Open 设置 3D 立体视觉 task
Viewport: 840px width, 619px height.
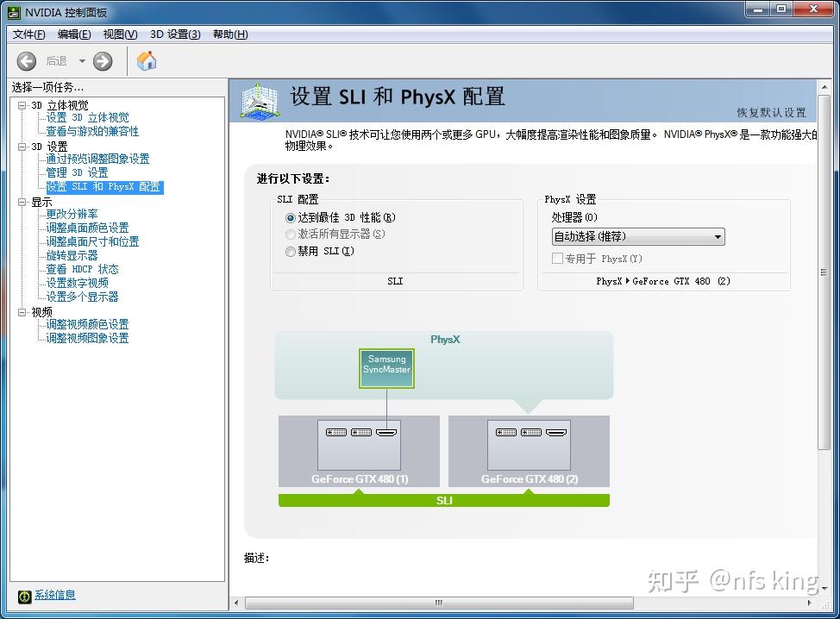point(87,118)
